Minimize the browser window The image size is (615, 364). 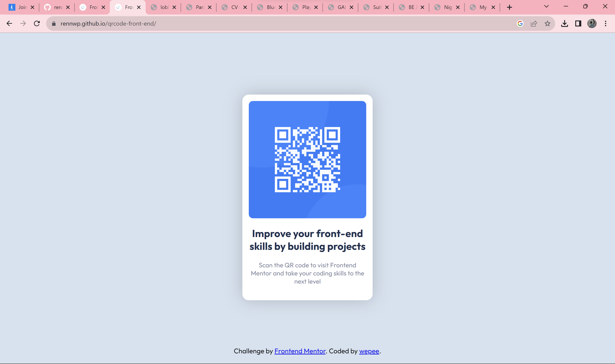pos(566,6)
